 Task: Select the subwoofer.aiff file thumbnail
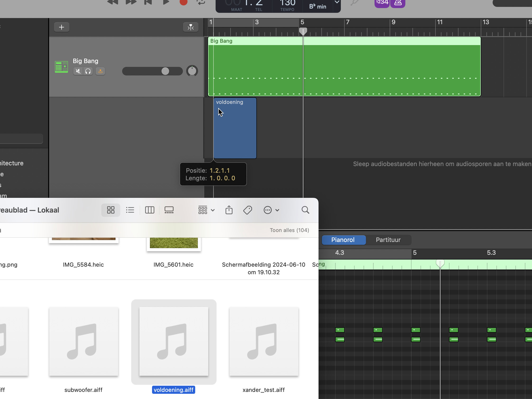click(83, 342)
